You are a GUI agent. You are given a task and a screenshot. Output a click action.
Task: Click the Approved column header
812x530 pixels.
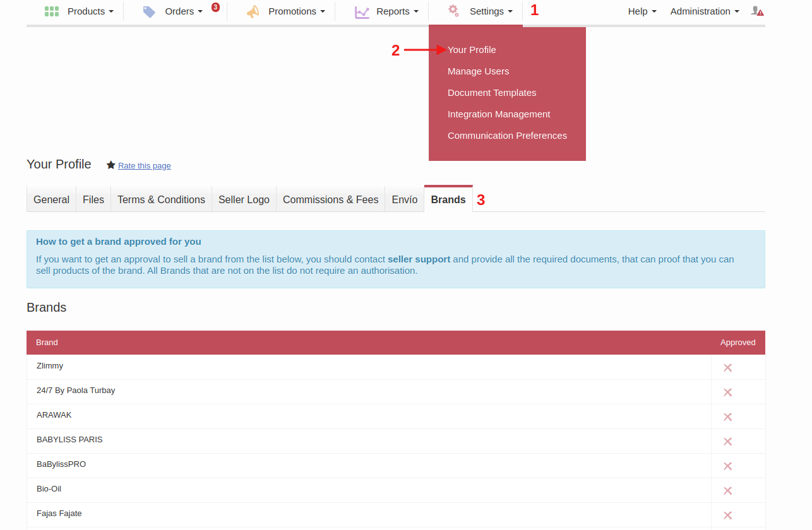(x=737, y=343)
